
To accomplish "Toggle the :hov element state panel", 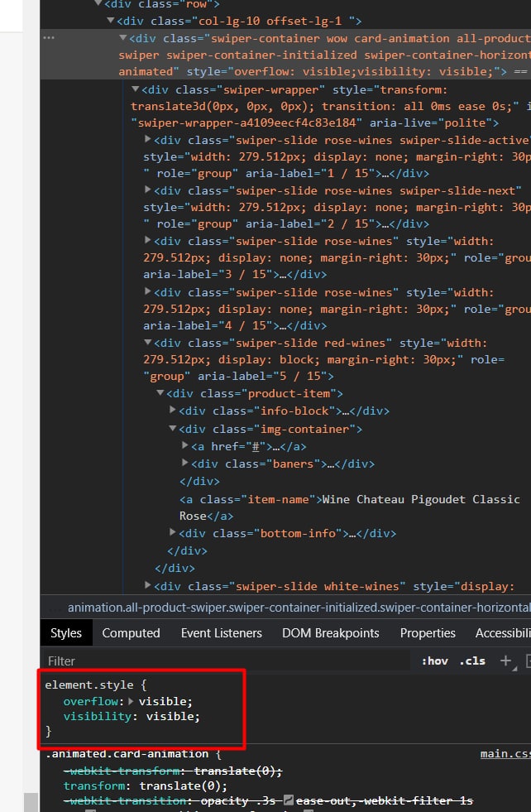I will click(x=435, y=661).
